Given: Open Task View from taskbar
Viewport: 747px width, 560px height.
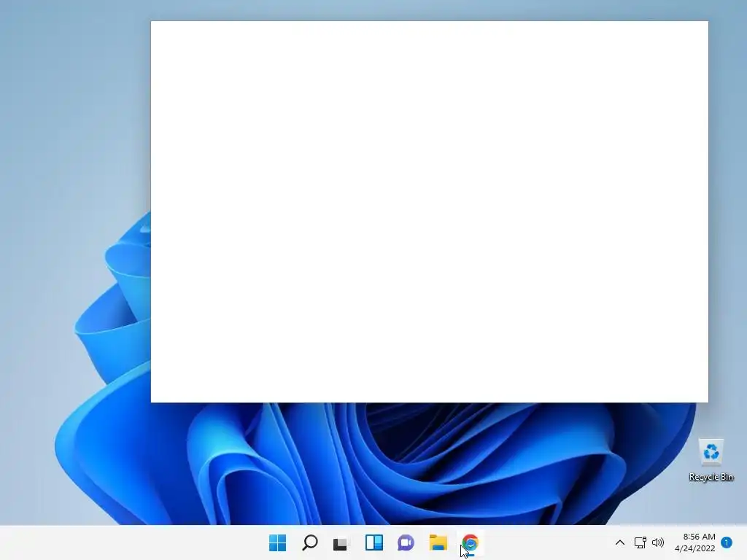Looking at the screenshot, I should tap(341, 542).
